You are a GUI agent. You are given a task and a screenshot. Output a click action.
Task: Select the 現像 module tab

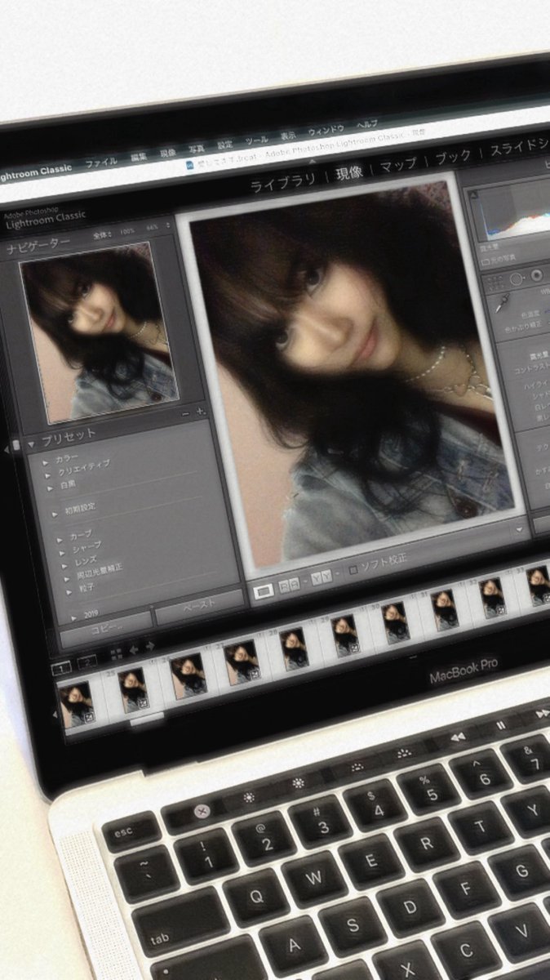(x=349, y=171)
